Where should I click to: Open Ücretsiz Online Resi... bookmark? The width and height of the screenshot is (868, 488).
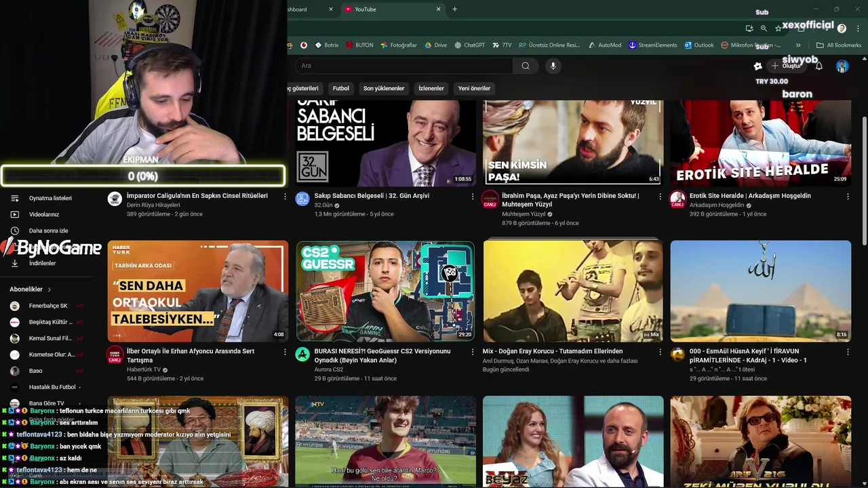click(549, 45)
